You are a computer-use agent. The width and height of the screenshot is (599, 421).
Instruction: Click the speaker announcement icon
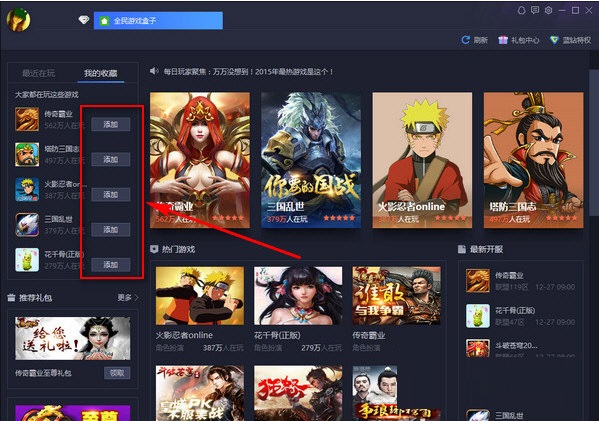tap(154, 71)
